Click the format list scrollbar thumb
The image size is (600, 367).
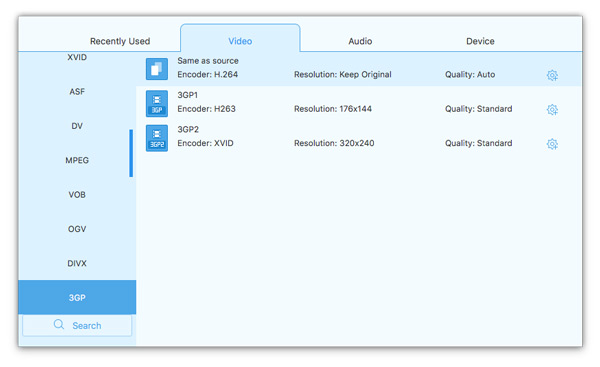131,153
